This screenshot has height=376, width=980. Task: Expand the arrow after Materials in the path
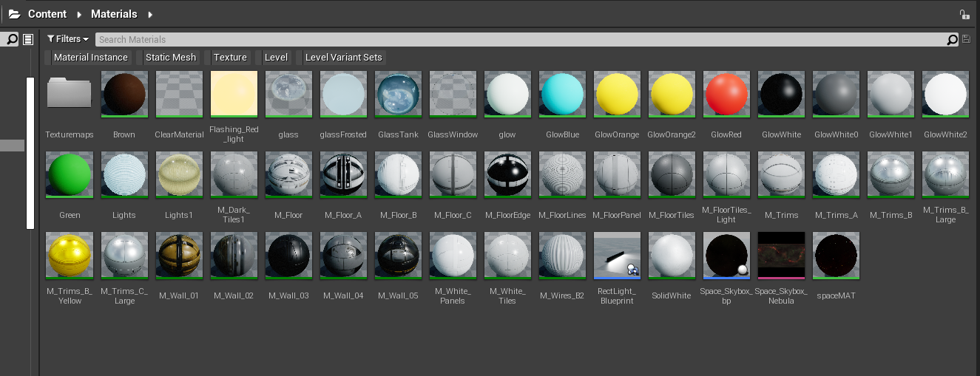click(x=150, y=14)
